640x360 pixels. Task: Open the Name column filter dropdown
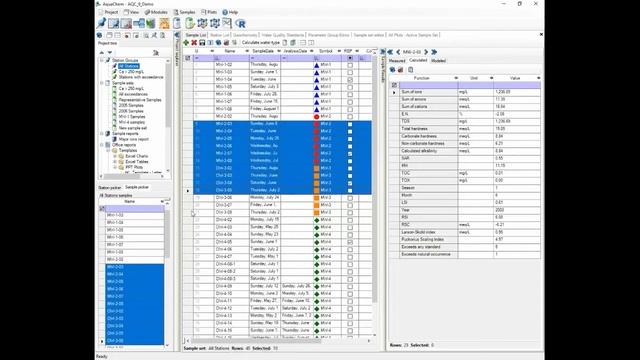tap(247, 51)
